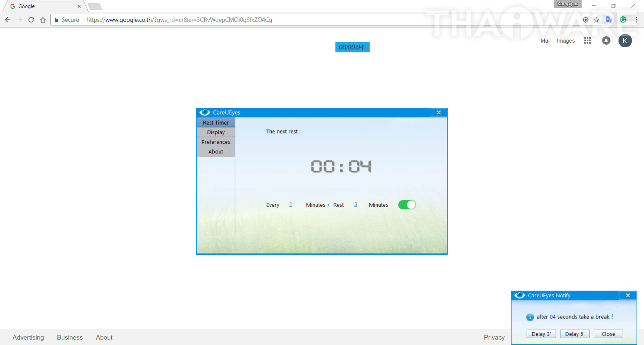
Task: Open the Chrome three-dot menu
Action: click(637, 20)
